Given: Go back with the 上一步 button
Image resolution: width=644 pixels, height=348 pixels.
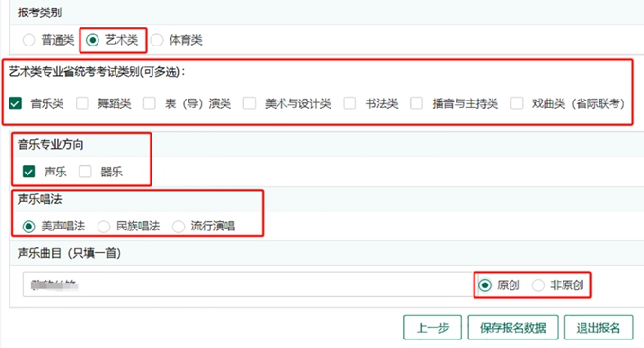Looking at the screenshot, I should pyautogui.click(x=433, y=327).
